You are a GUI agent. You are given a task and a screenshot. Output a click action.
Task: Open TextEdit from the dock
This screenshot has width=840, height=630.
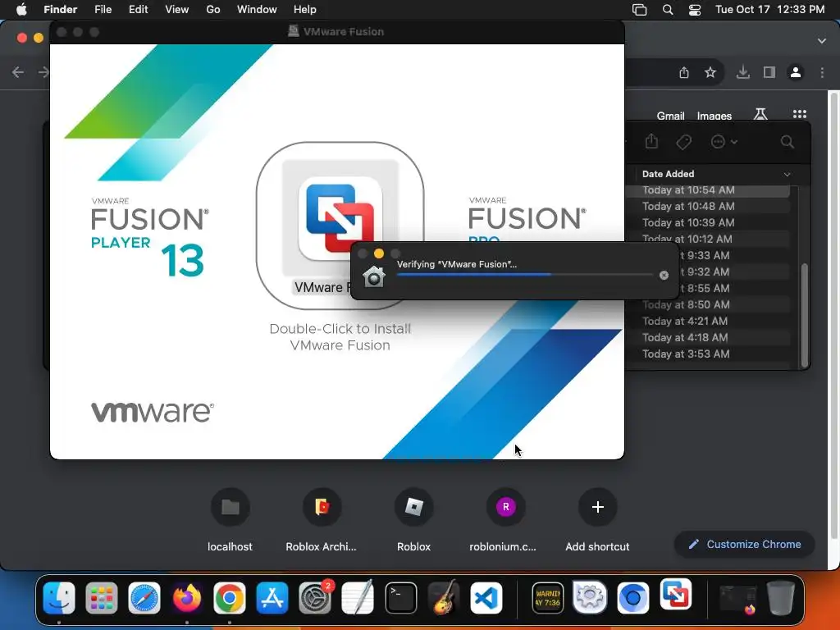coord(358,597)
